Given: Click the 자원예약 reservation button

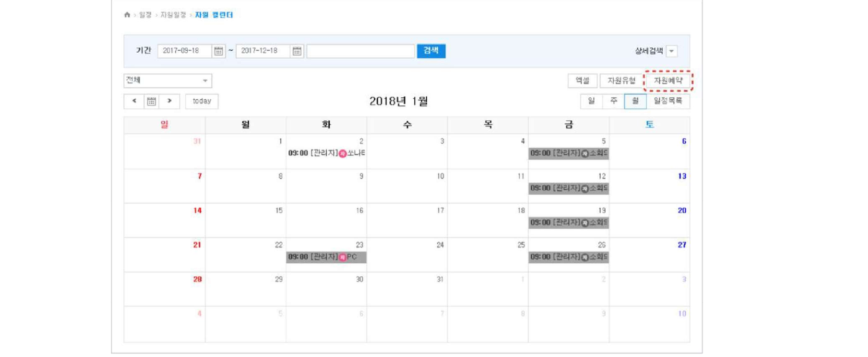Looking at the screenshot, I should (668, 81).
